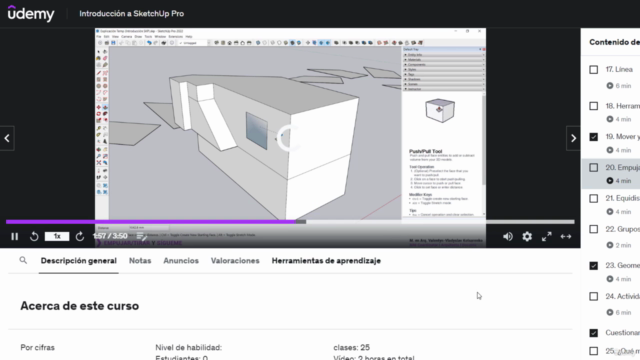Click the clases: 25 text
Image resolution: width=640 pixels, height=360 pixels.
(351, 347)
